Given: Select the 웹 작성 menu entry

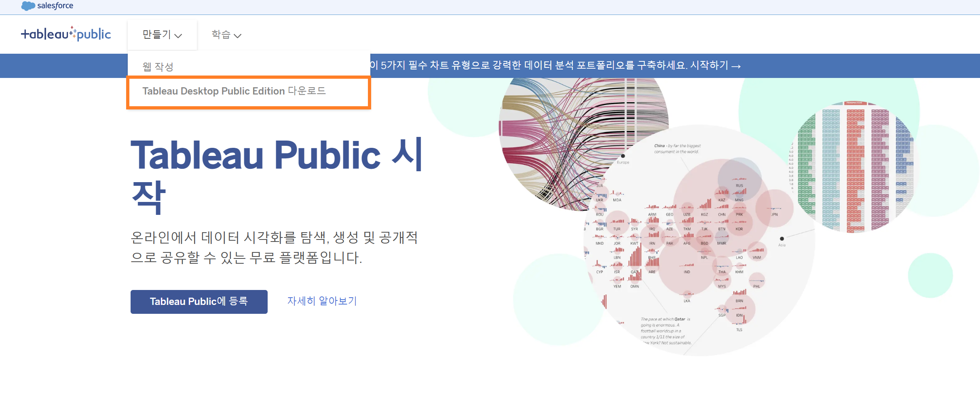Looking at the screenshot, I should [158, 67].
